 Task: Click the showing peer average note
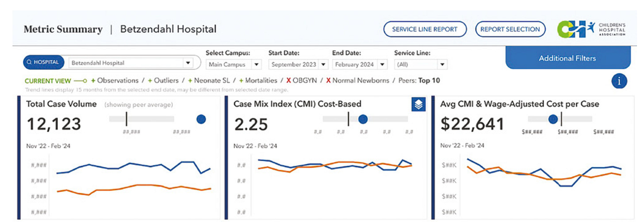coord(138,105)
